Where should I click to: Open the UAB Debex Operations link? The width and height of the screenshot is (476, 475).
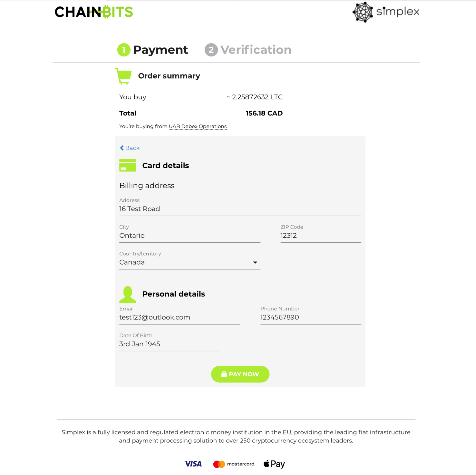pos(198,126)
